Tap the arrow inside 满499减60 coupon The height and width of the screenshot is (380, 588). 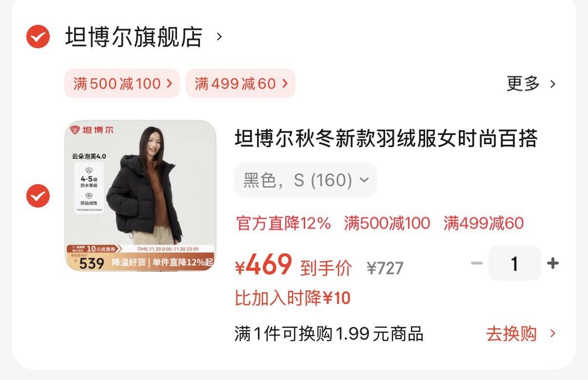pyautogui.click(x=285, y=83)
